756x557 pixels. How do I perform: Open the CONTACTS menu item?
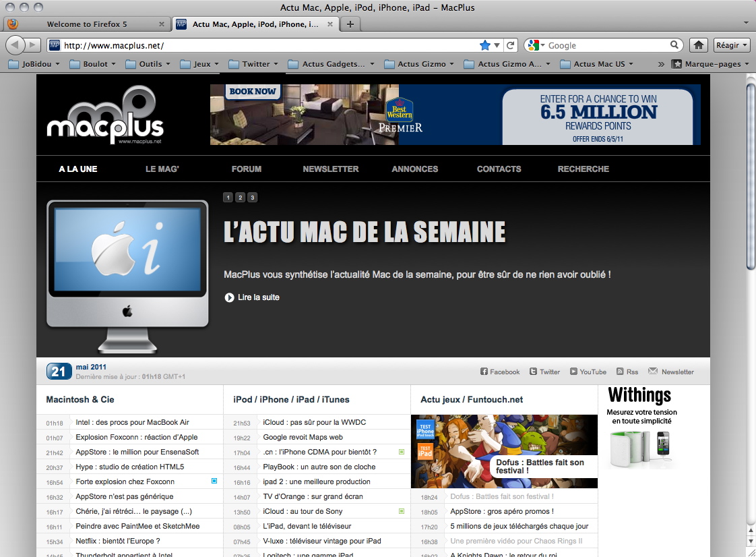pos(499,169)
